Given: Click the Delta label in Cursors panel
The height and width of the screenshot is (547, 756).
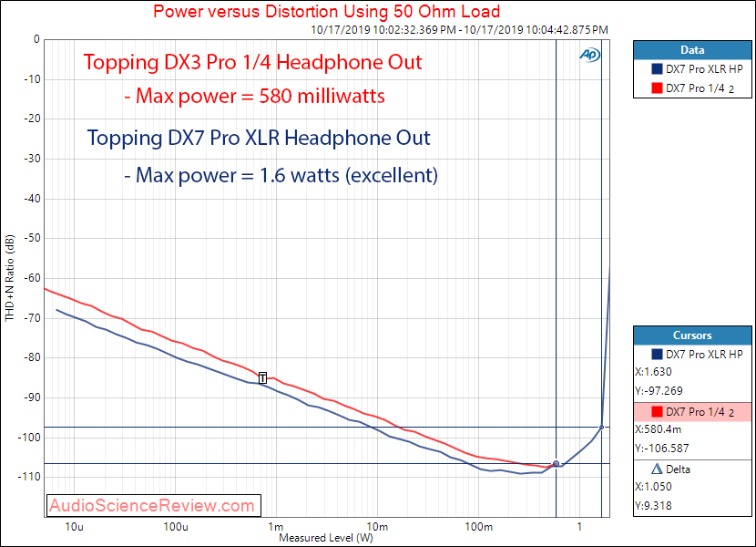Looking at the screenshot, I should point(678,470).
